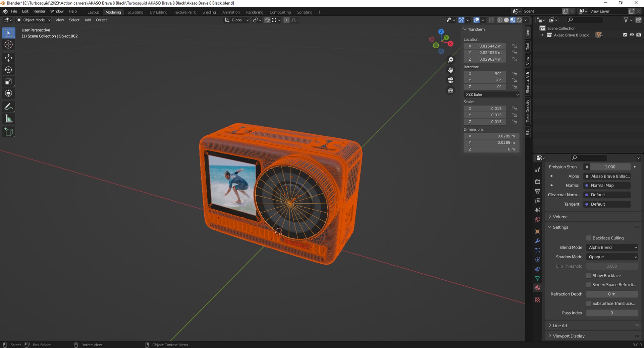Adjust the Emission Strength slider
Viewport: 644px width, 348px height.
coord(610,167)
